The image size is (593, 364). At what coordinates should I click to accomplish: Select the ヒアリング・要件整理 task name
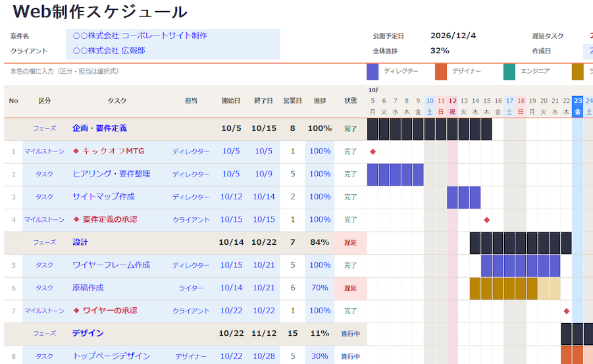tap(112, 174)
